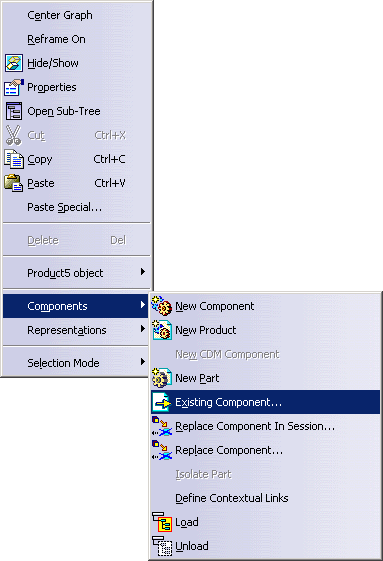Select Define Contextual Links
383x561 pixels.
(265, 498)
